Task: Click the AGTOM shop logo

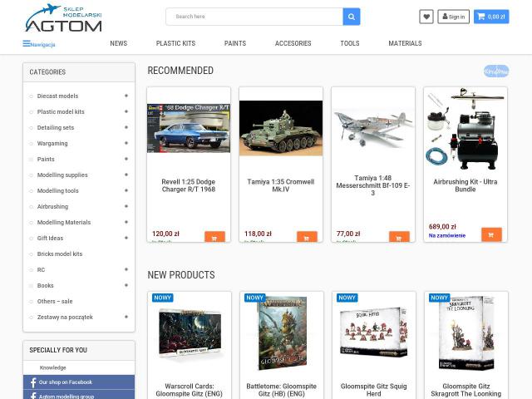Action: click(64, 18)
